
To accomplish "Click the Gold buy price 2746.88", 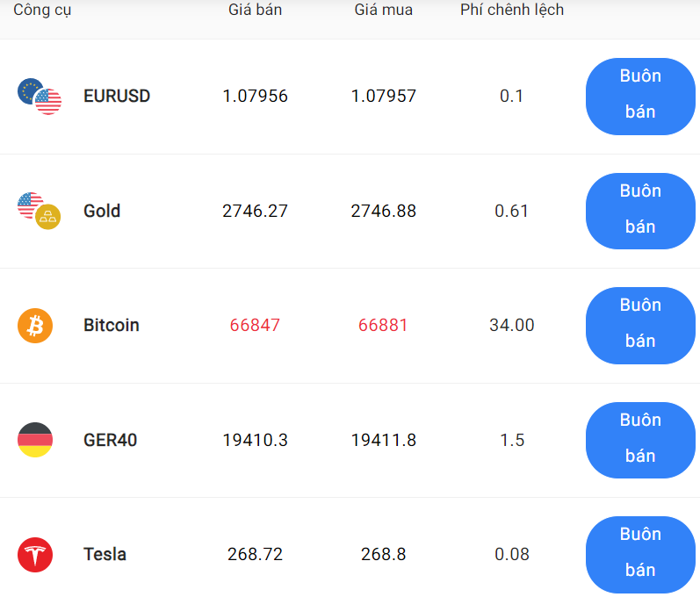I will 384,211.
